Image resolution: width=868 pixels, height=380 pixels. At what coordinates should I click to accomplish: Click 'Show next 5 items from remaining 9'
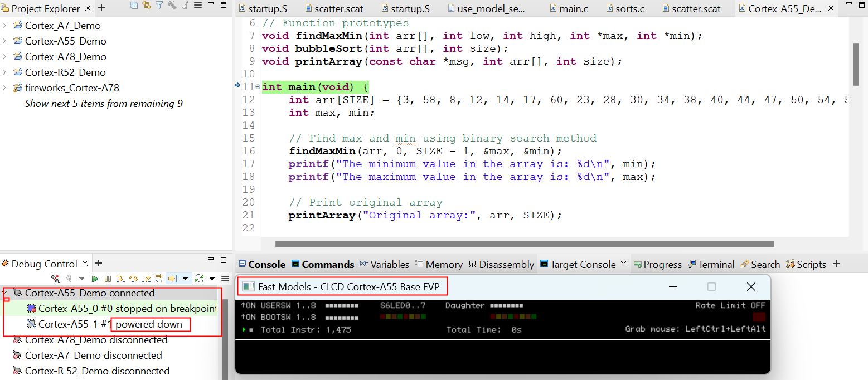[104, 104]
